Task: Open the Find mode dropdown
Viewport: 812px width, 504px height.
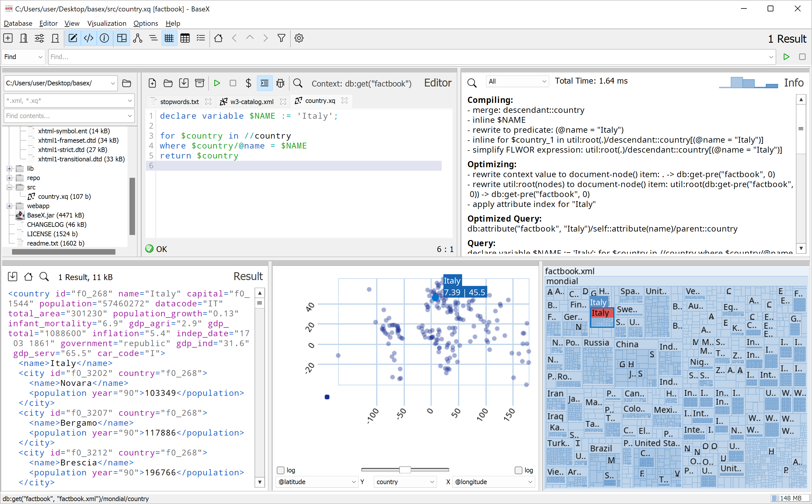Action: (x=23, y=57)
